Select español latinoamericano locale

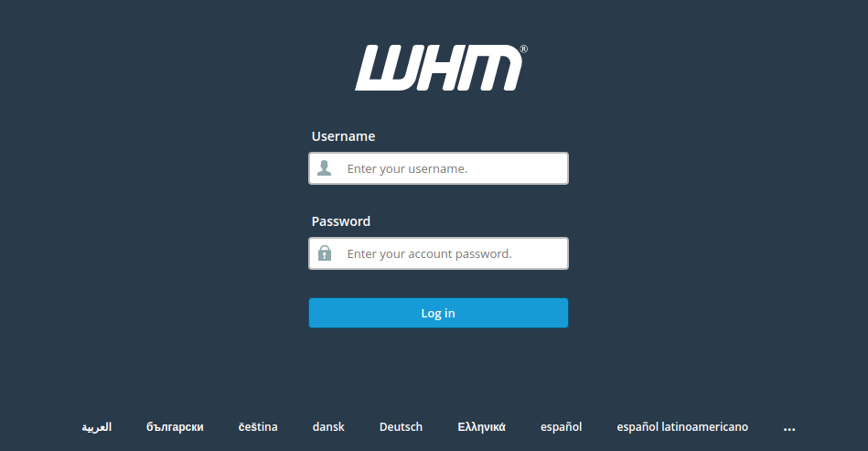(x=682, y=426)
